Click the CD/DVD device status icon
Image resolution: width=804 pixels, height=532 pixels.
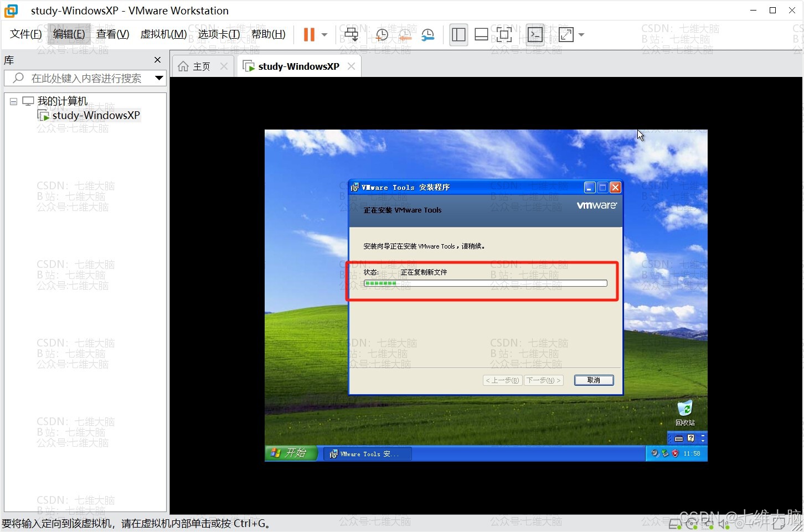(691, 524)
